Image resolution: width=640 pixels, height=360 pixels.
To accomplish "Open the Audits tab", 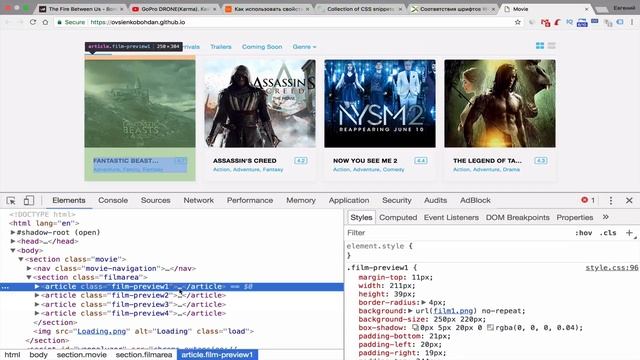I will click(436, 200).
